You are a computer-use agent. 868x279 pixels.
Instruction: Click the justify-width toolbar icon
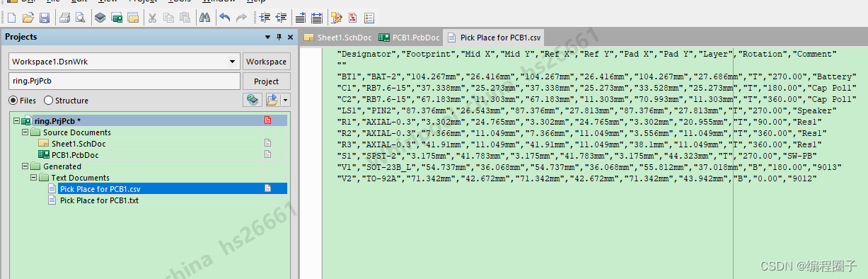coord(316,18)
